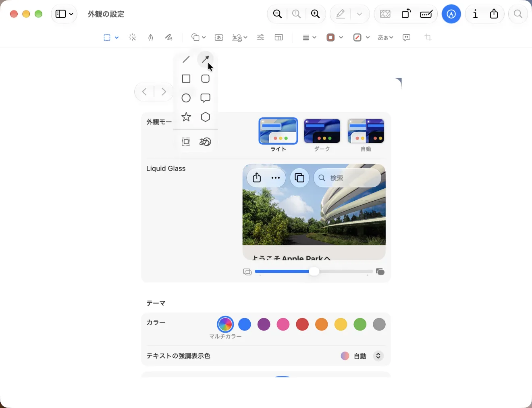Zoom in the document view

pyautogui.click(x=316, y=14)
